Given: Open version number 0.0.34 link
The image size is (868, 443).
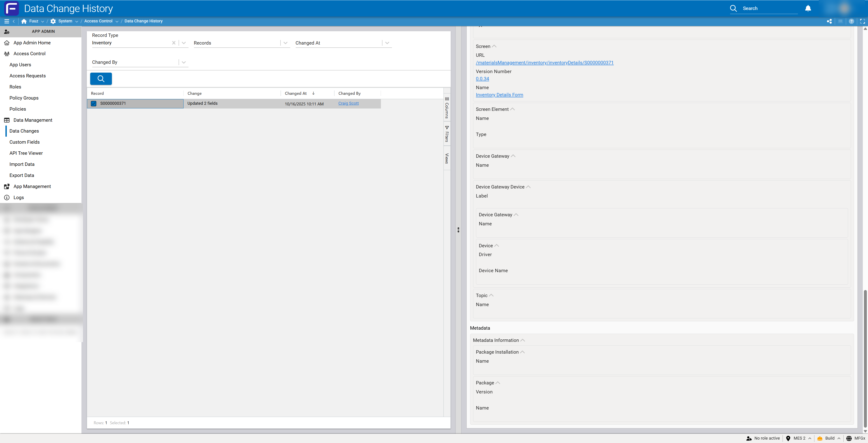Looking at the screenshot, I should click(482, 79).
